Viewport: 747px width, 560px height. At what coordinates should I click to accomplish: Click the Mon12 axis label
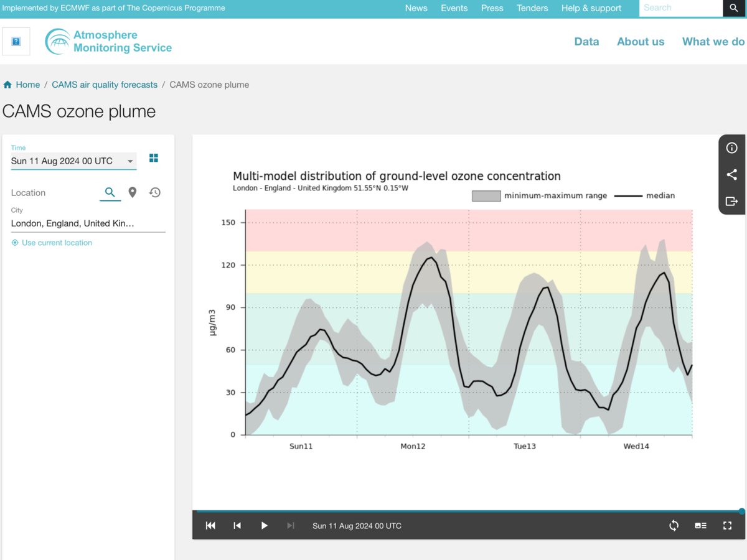pos(413,447)
